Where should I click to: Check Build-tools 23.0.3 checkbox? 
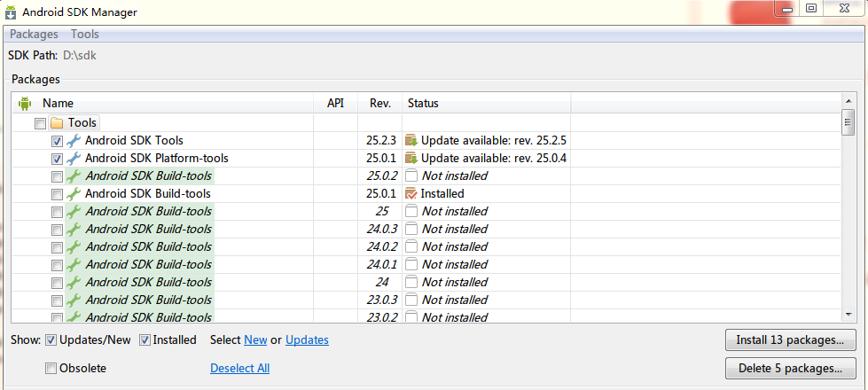tap(57, 300)
